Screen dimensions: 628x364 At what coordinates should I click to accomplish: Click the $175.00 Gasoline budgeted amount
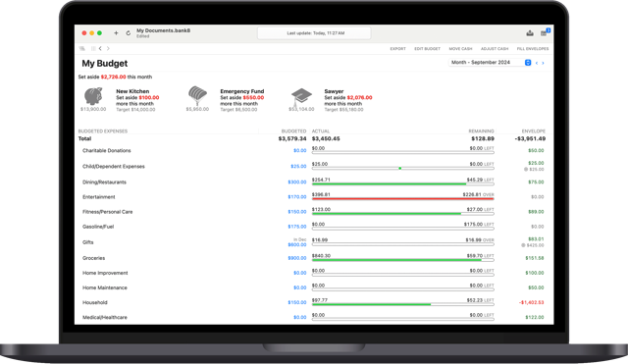[x=296, y=227]
